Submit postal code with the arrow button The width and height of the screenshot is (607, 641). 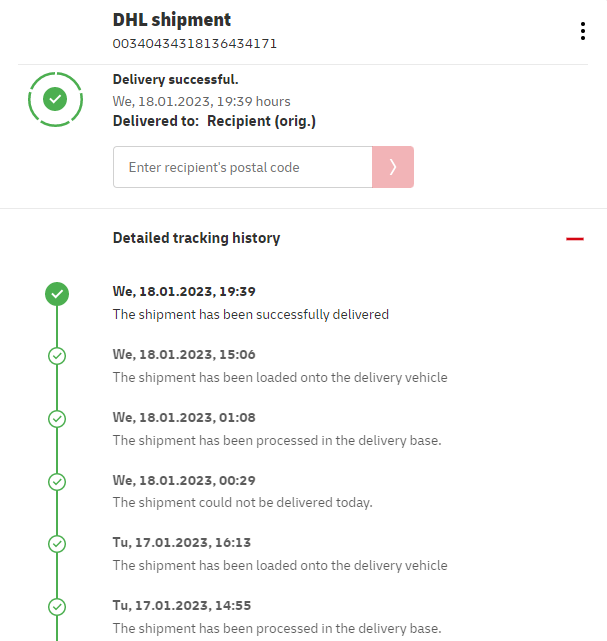tap(393, 167)
